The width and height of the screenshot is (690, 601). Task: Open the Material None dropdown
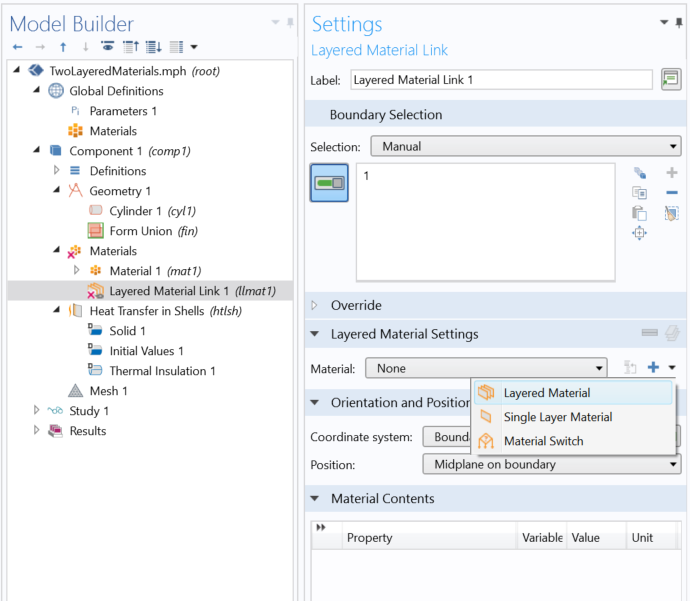click(x=486, y=368)
